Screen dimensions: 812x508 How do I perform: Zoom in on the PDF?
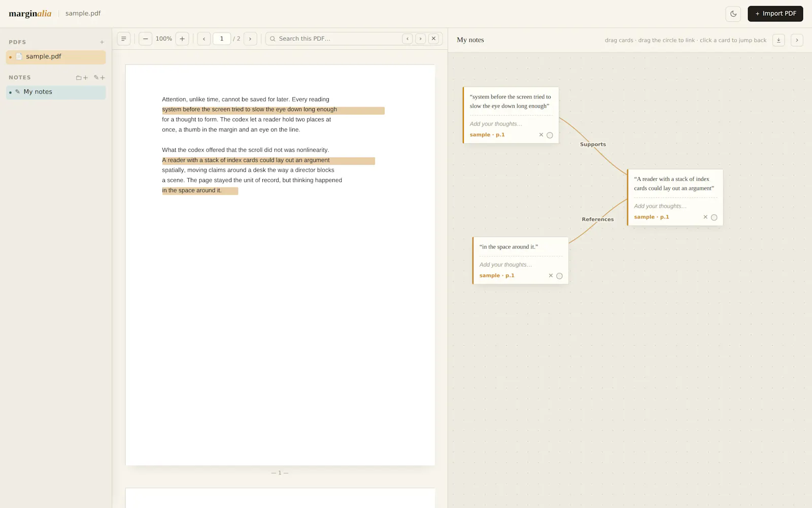tap(182, 39)
